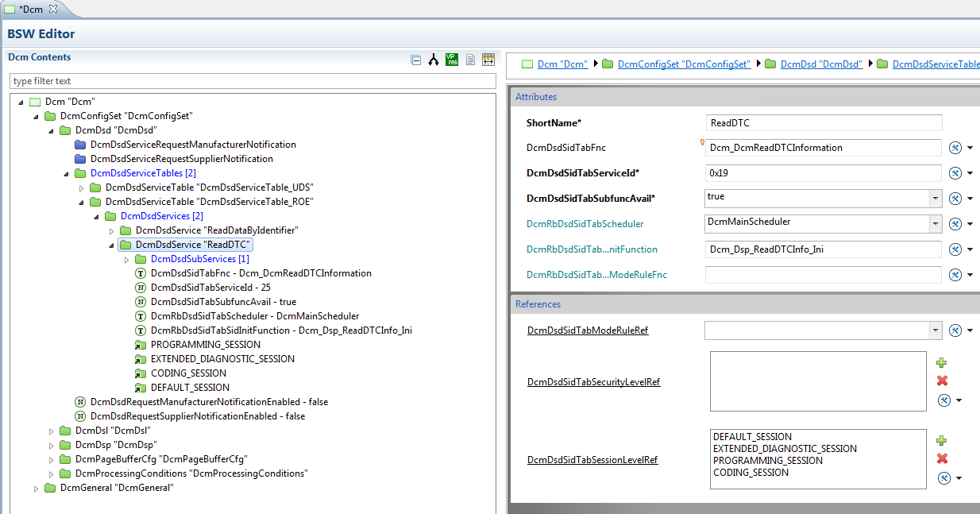980x514 pixels.
Task: Select the blue DcmDsdServiceRequestManufacturerNotification folder
Action: (185, 145)
